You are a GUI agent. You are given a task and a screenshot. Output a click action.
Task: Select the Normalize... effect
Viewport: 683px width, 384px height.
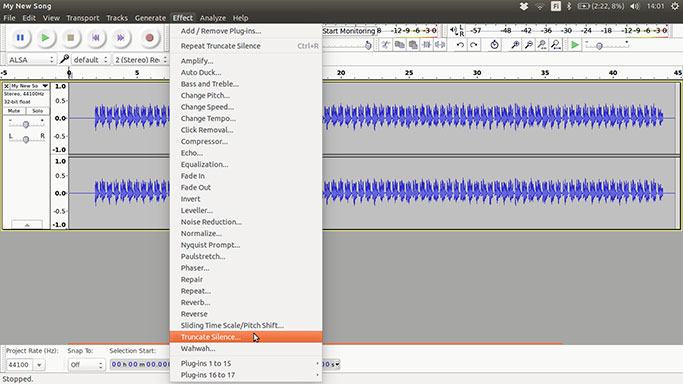click(x=246, y=233)
